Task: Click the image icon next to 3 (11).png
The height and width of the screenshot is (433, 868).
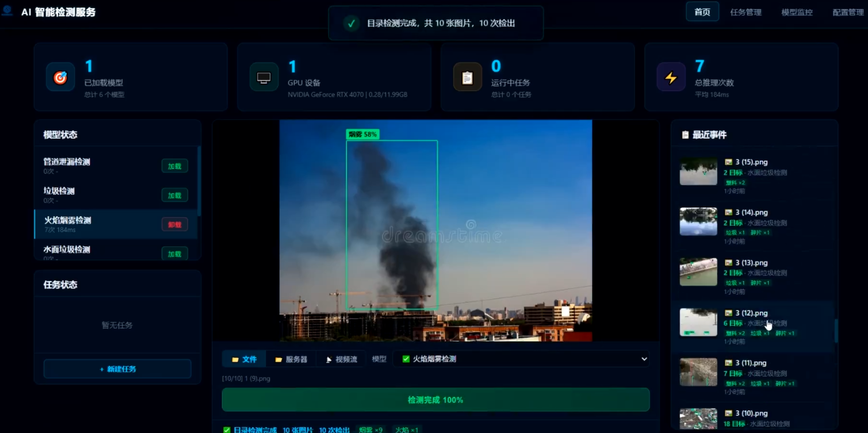Action: (x=728, y=363)
